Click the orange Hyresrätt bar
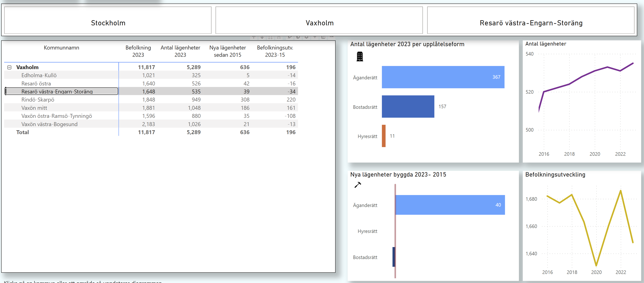This screenshot has width=644, height=283. pyautogui.click(x=384, y=136)
